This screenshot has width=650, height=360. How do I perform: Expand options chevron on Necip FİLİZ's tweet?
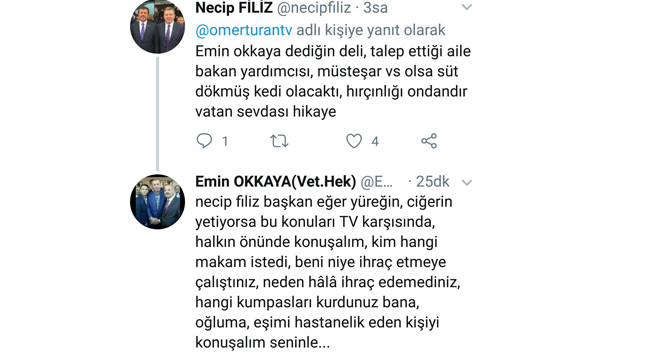click(467, 7)
